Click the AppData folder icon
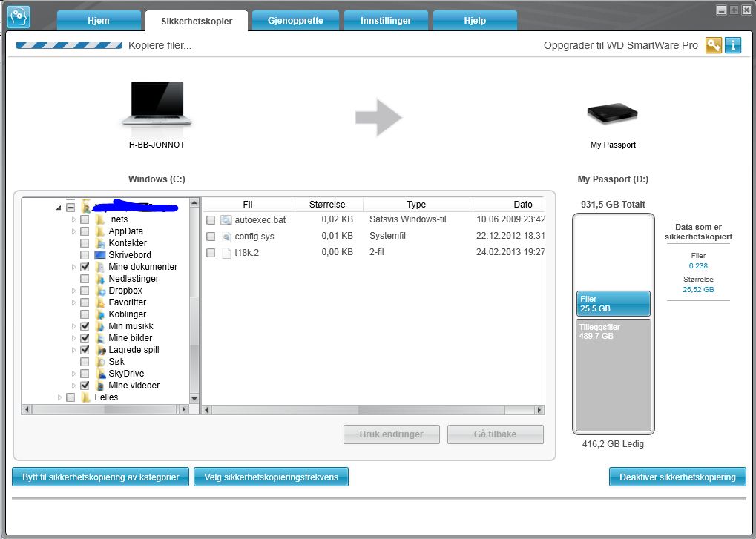Viewport: 756px width, 539px height. coord(100,231)
